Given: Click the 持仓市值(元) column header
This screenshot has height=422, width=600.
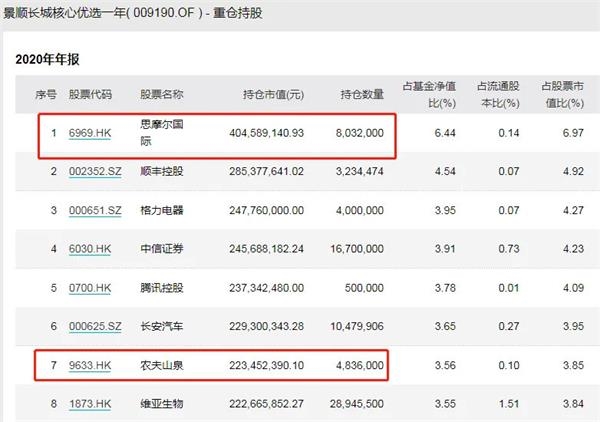Looking at the screenshot, I should coord(274,95).
